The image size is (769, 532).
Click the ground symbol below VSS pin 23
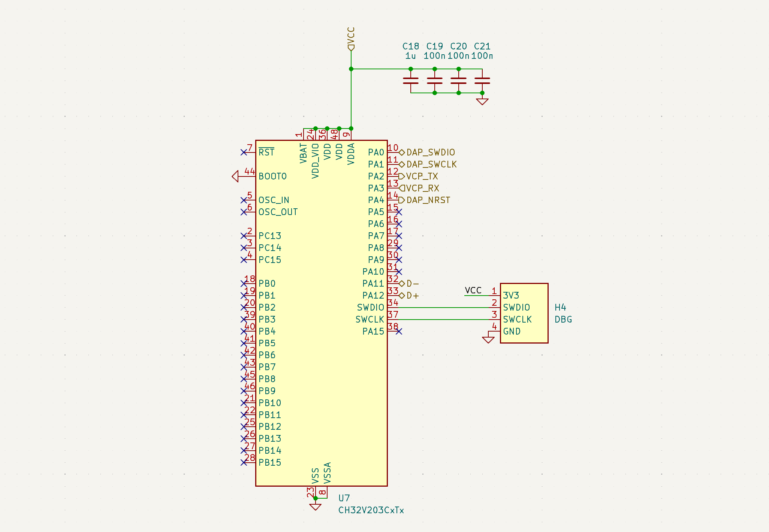point(316,507)
